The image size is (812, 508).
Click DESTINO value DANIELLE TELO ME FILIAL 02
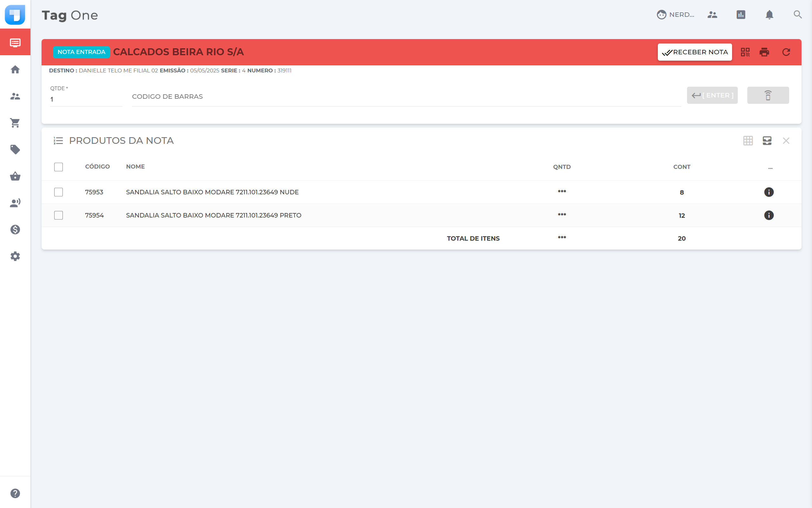point(118,70)
